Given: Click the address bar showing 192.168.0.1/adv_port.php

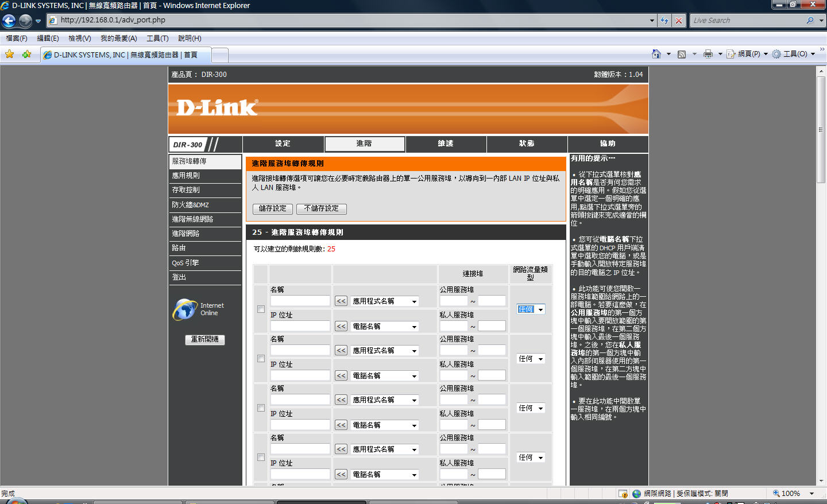Looking at the screenshot, I should (x=351, y=20).
